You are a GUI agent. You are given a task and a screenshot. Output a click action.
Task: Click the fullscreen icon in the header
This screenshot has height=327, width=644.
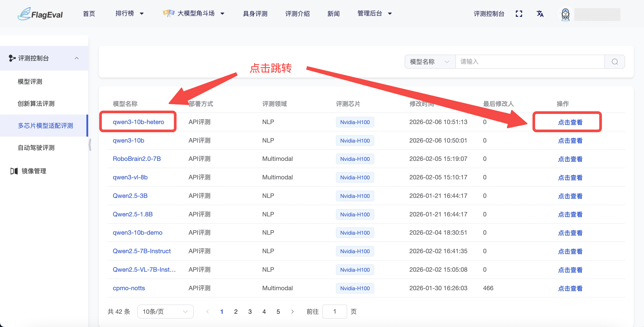[519, 14]
